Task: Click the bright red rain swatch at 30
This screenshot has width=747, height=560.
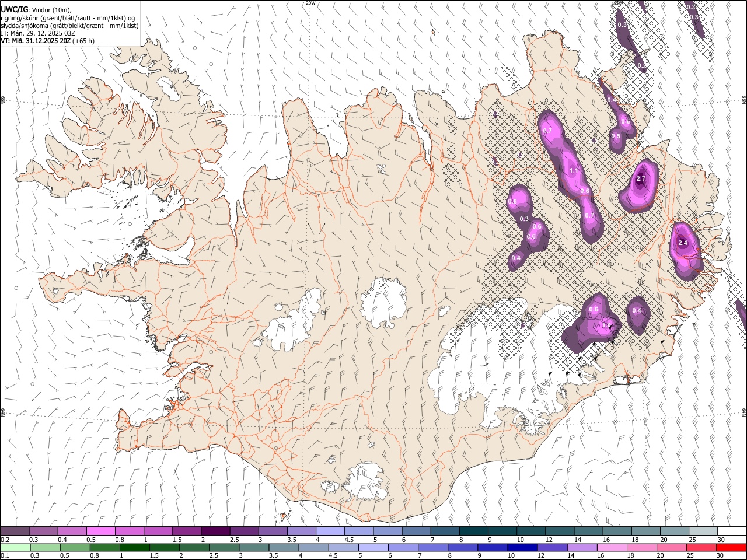Action: pyautogui.click(x=731, y=547)
